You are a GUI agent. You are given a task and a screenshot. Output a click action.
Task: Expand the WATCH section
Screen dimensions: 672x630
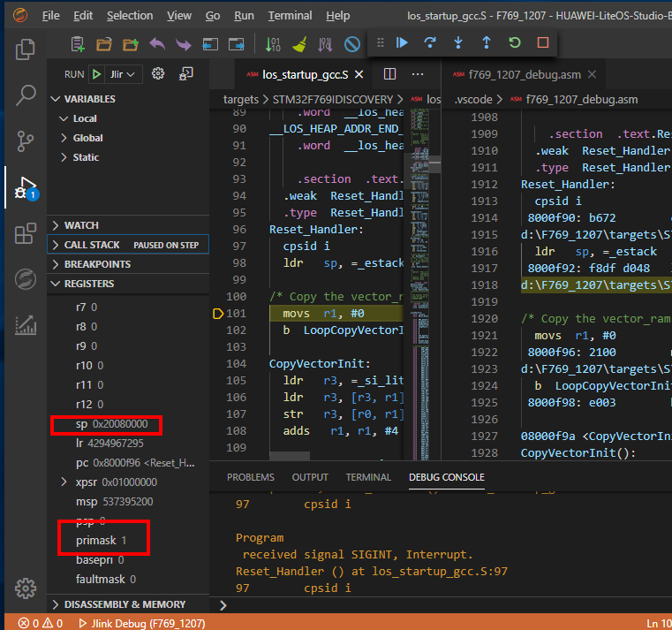pyautogui.click(x=57, y=225)
